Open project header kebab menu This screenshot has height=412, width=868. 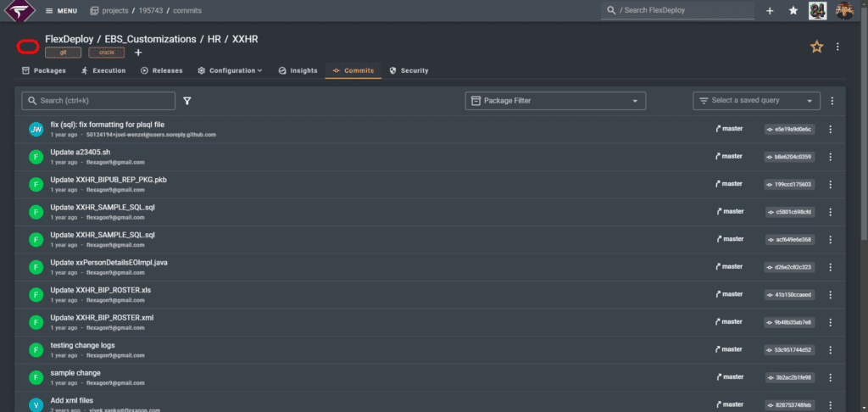[x=837, y=47]
